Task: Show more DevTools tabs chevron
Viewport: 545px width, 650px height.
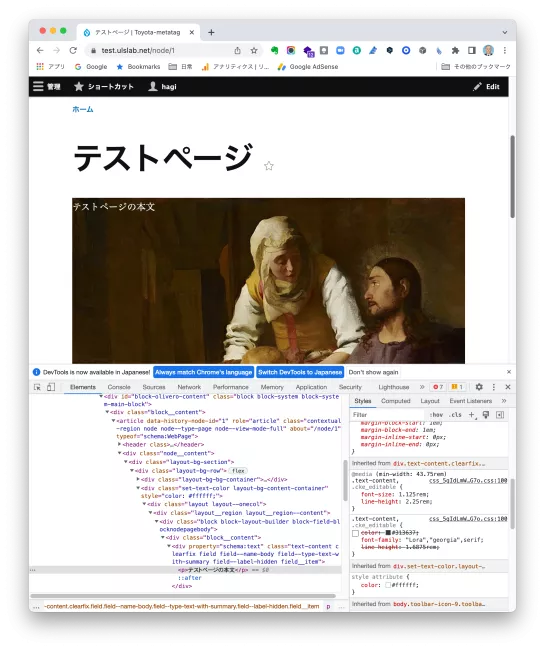Action: (422, 387)
